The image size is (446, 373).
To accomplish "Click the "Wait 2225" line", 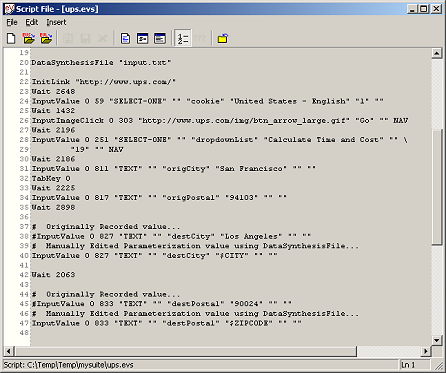I will click(53, 188).
